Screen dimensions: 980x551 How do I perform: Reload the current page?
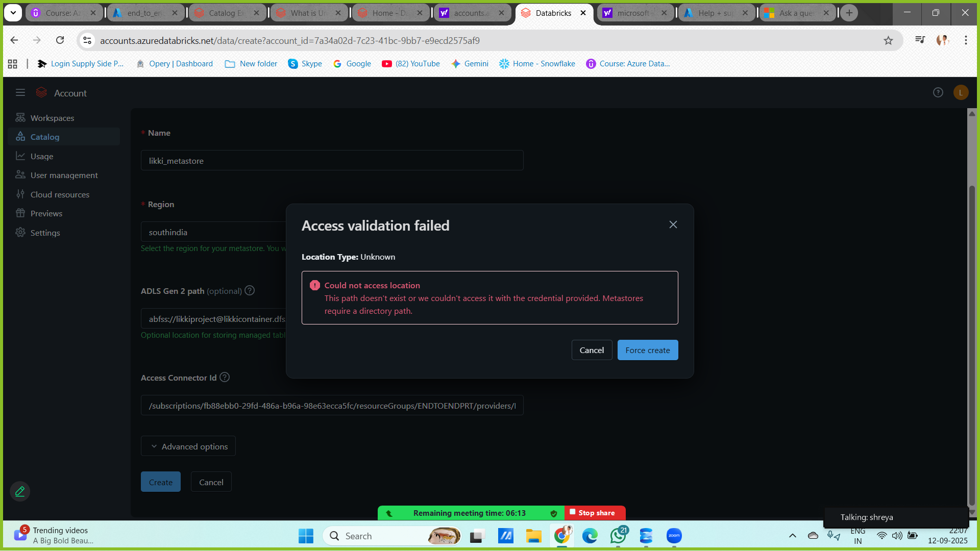60,40
